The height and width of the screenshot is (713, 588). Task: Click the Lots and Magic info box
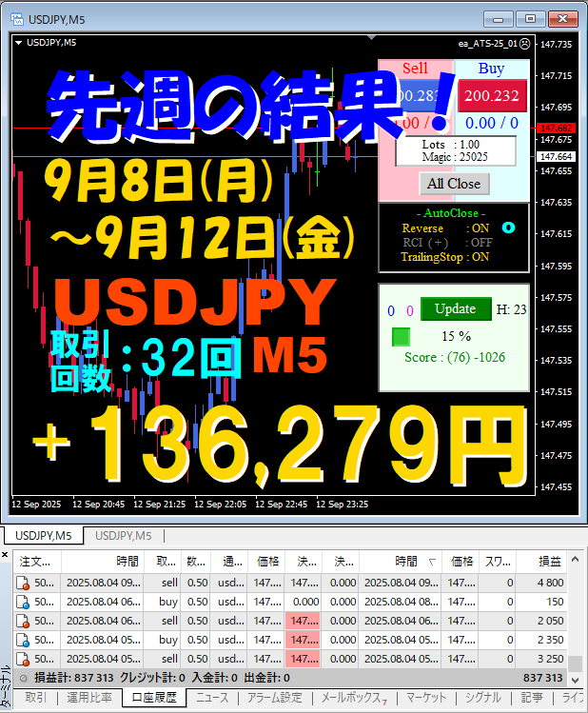(456, 151)
